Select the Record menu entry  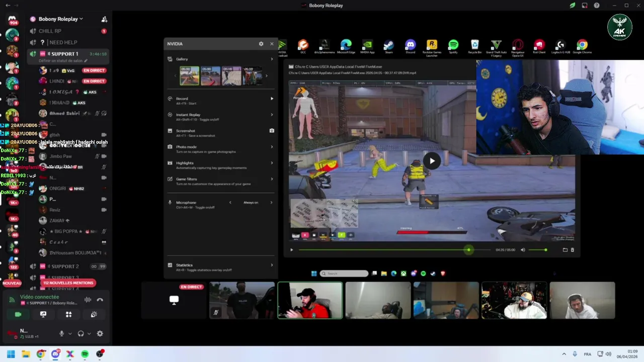pyautogui.click(x=221, y=101)
